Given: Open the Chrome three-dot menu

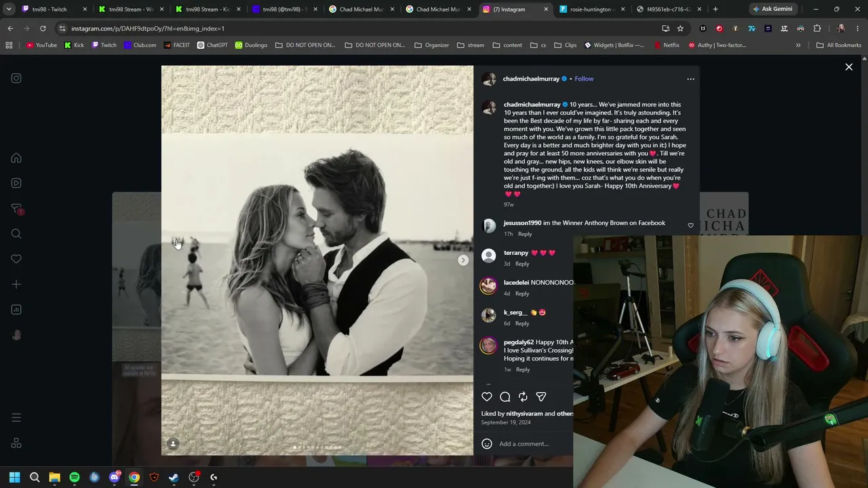Looking at the screenshot, I should tap(857, 28).
